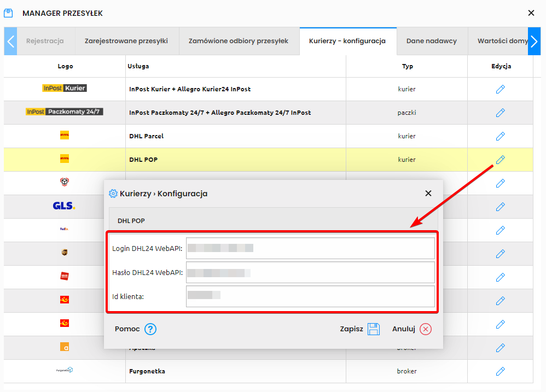Click the 'DHL POP' dialog section heading
546x392 pixels.
131,221
